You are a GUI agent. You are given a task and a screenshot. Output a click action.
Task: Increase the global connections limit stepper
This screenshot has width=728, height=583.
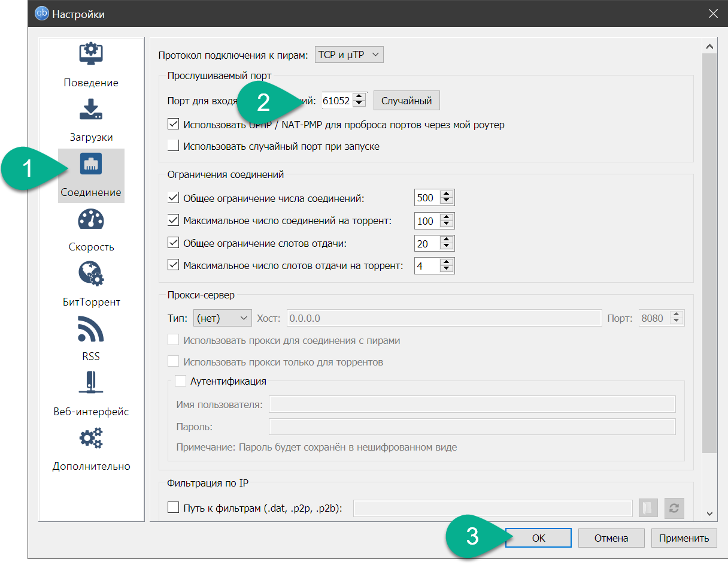(x=446, y=194)
